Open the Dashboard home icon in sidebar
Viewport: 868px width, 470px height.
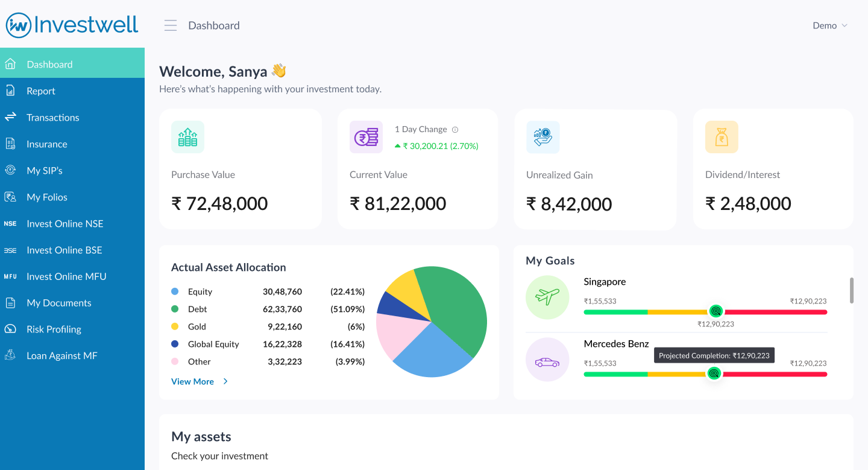(10, 63)
